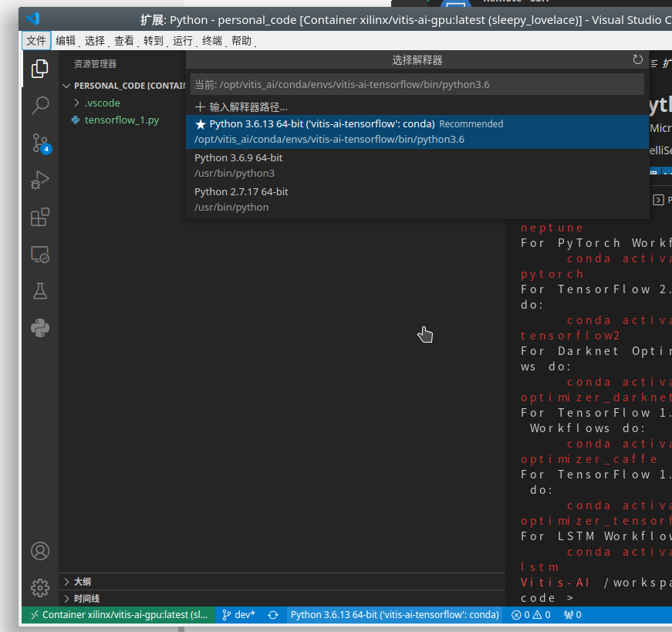Select Python 3.6.9 64-bit interpreter
Screen dimensions: 672x632
coord(417,165)
